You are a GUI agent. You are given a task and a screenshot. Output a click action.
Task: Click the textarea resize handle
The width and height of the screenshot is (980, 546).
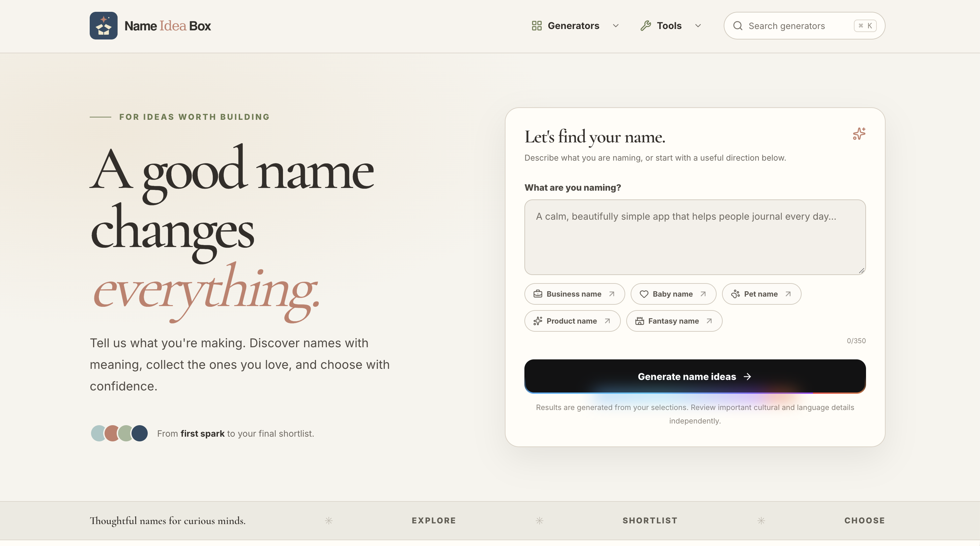(861, 270)
